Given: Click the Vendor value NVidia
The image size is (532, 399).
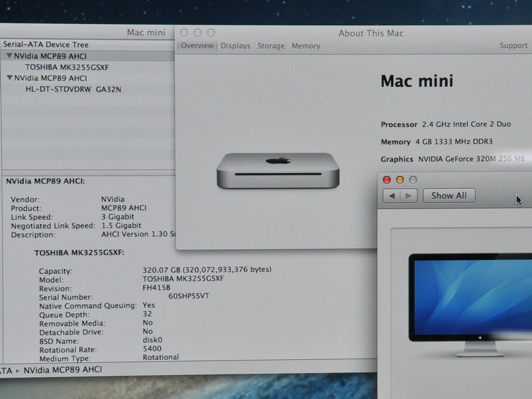Looking at the screenshot, I should click(x=112, y=199).
